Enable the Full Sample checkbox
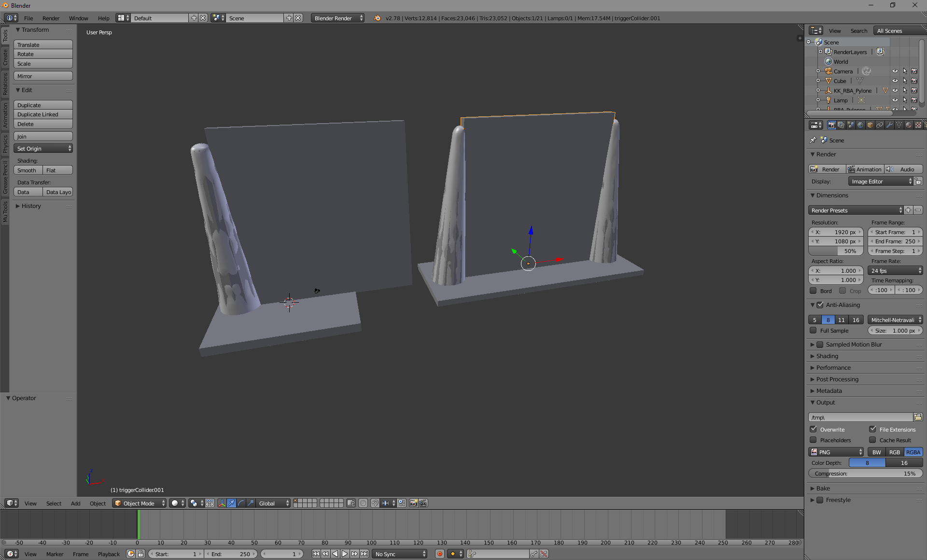The image size is (927, 560). click(814, 331)
